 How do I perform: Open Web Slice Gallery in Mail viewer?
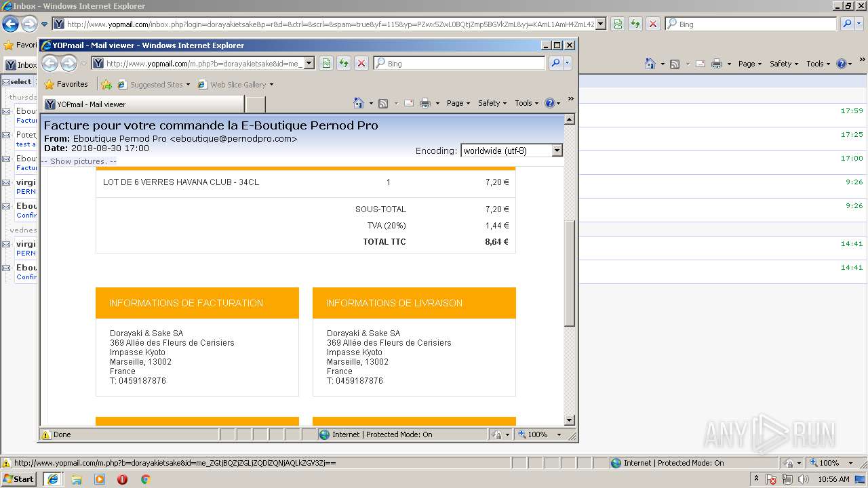(x=235, y=85)
